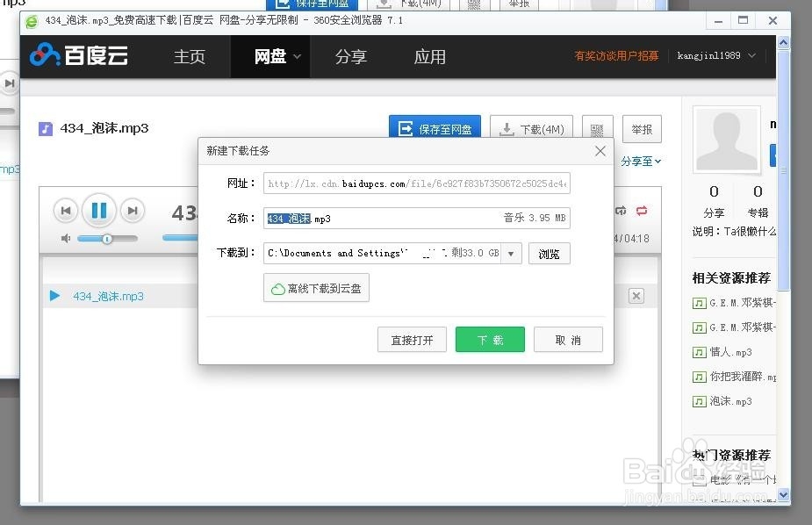This screenshot has height=525, width=812.
Task: Click the 保存至网盘 button
Action: tap(435, 127)
